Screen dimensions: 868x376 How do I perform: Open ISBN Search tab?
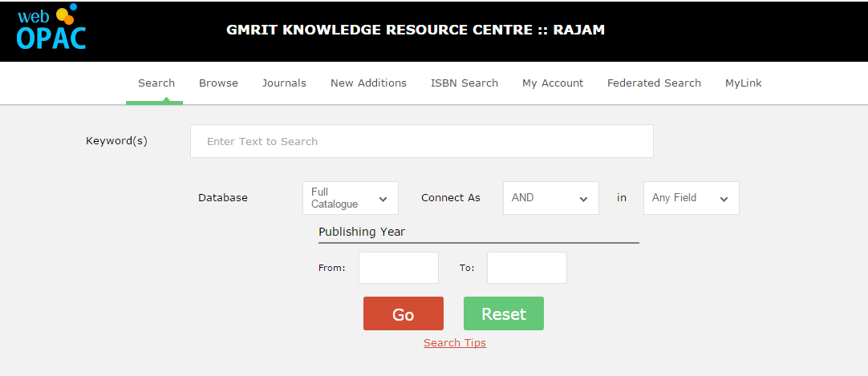pyautogui.click(x=464, y=83)
